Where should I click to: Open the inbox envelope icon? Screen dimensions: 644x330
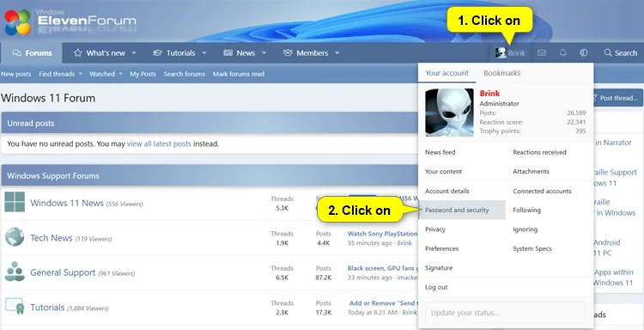(542, 53)
